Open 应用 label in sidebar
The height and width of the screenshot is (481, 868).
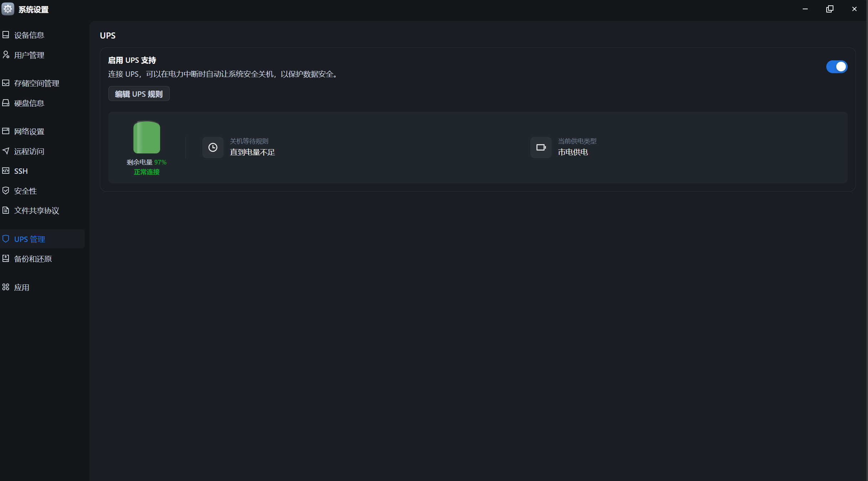22,287
